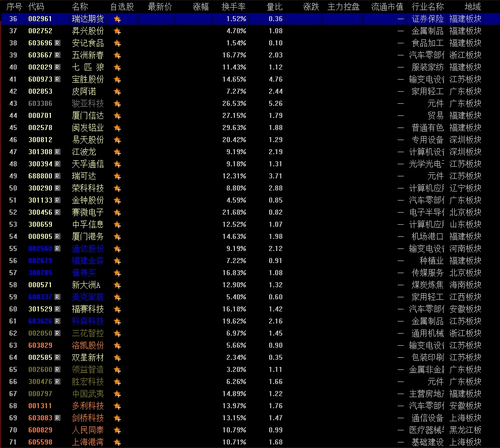
Task: Click the 黑龙江板 region cell
Action: pos(465,430)
